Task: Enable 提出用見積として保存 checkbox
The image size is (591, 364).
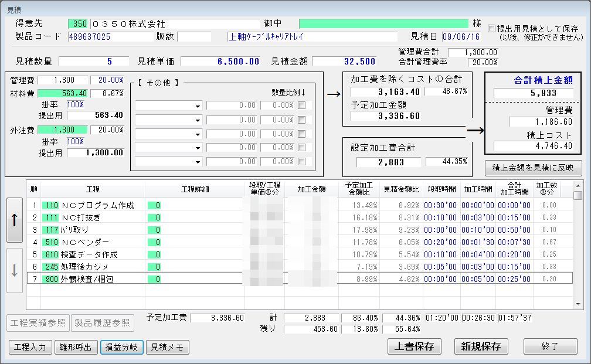Action: 491,28
